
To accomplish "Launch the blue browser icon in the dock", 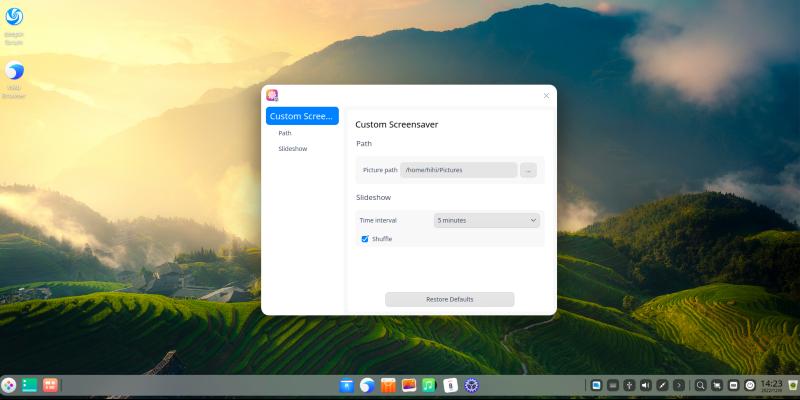I will 367,385.
